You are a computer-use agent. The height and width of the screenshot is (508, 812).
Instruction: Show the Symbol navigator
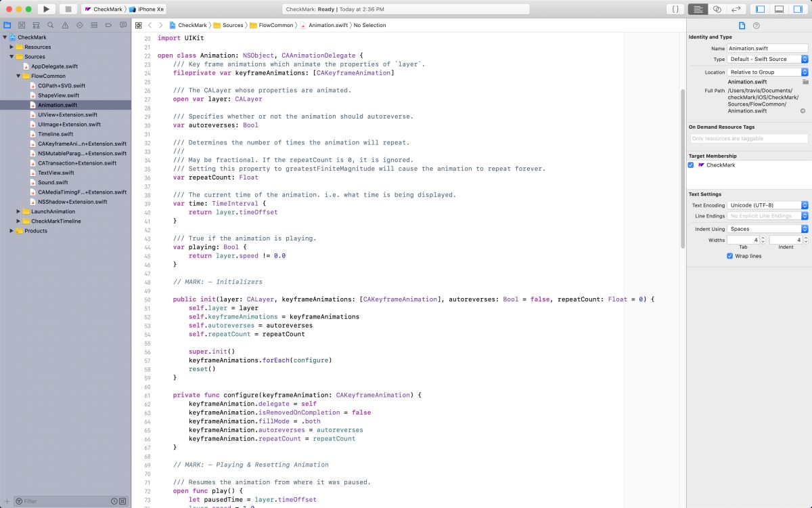click(x=36, y=25)
